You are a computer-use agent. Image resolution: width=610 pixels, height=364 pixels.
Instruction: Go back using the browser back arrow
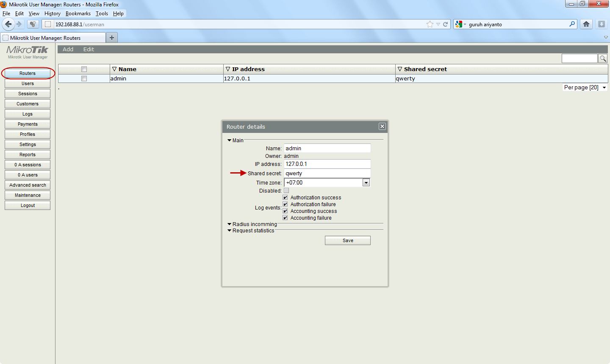tap(8, 24)
